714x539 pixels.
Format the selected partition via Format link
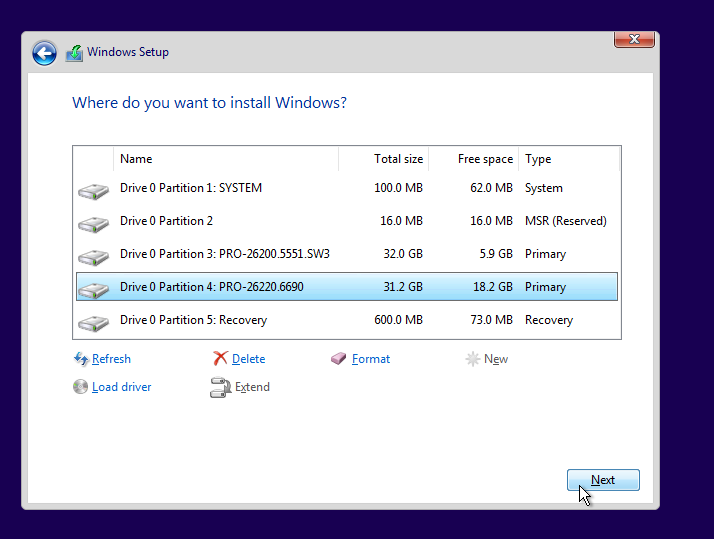point(371,359)
